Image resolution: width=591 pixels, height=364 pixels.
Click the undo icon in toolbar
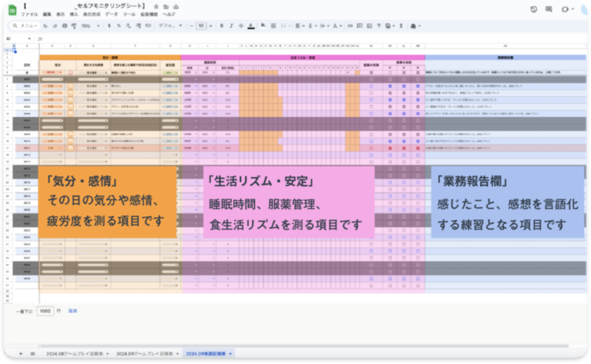[46, 26]
